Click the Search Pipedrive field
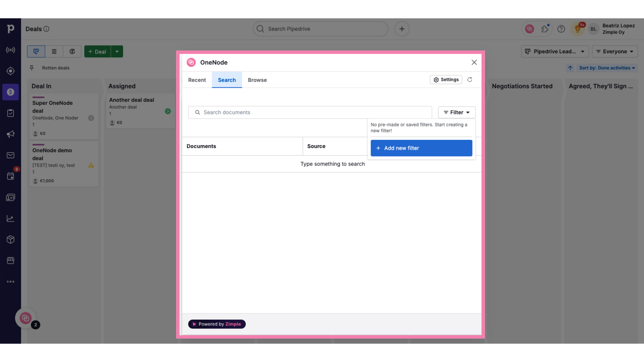This screenshot has height=362, width=644. click(320, 29)
